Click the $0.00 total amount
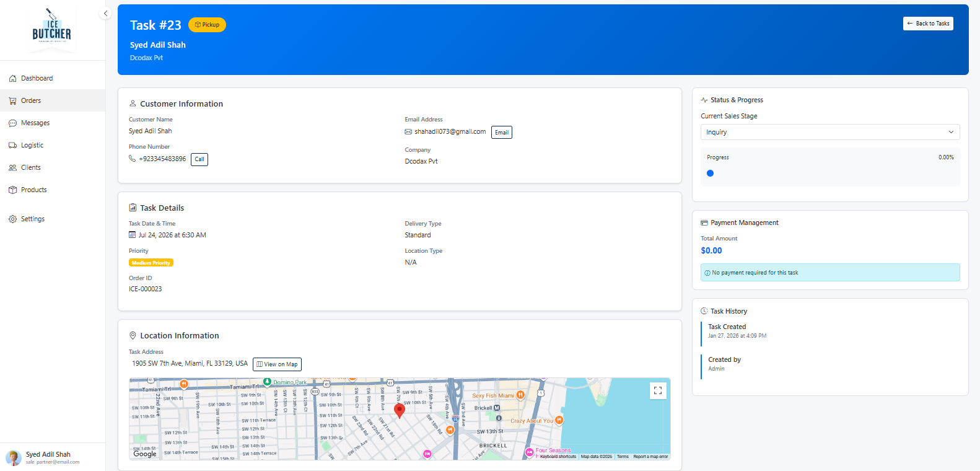The width and height of the screenshot is (980, 471). pyautogui.click(x=711, y=250)
